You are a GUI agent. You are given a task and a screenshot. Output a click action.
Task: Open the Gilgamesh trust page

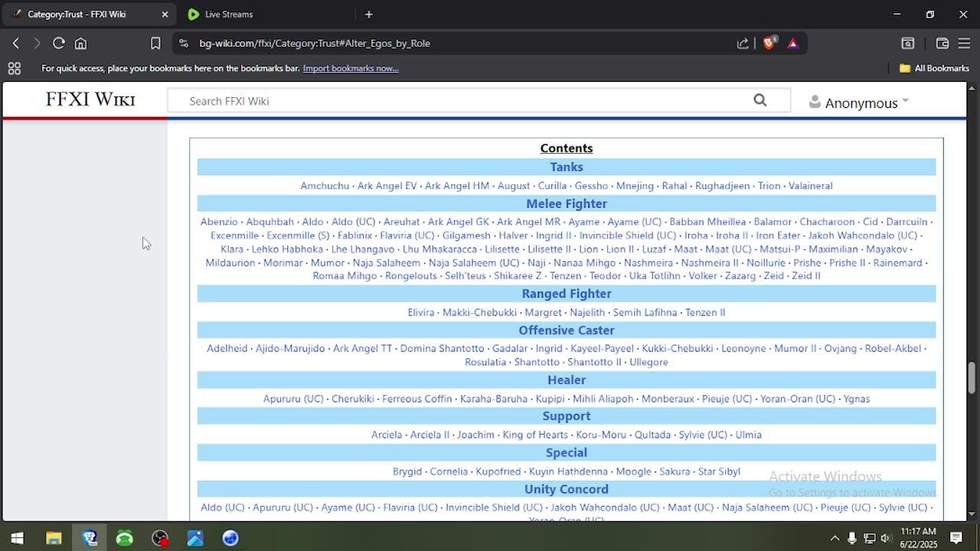tap(466, 236)
